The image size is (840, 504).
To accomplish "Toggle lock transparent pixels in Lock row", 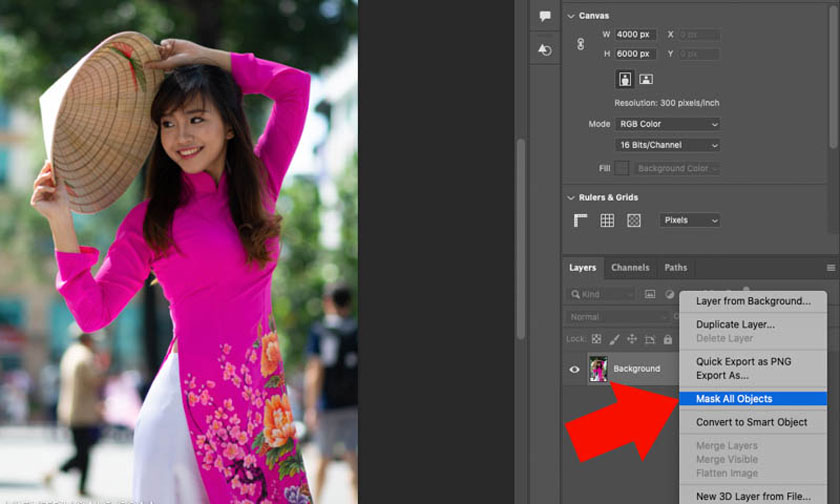I will coord(597,340).
